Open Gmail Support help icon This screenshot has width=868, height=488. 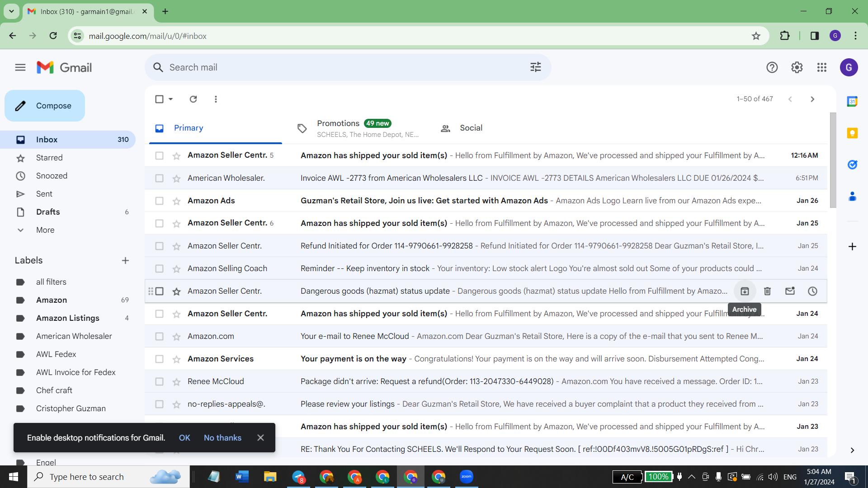772,67
